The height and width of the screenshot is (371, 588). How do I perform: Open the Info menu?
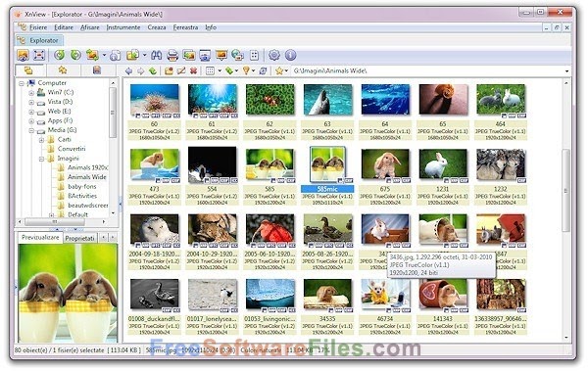tap(211, 27)
